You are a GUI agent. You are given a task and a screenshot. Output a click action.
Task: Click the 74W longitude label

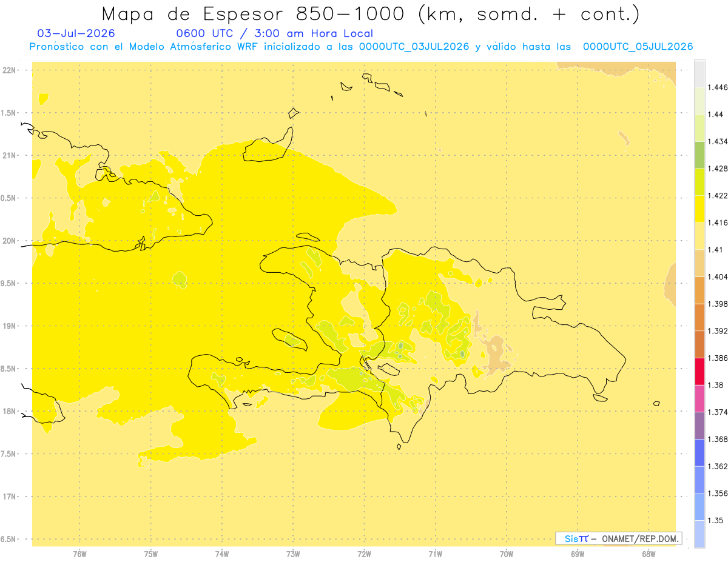tap(222, 554)
